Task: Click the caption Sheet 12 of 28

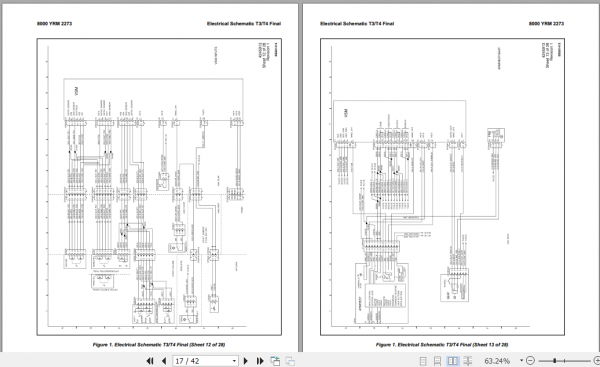Action: pos(159,345)
